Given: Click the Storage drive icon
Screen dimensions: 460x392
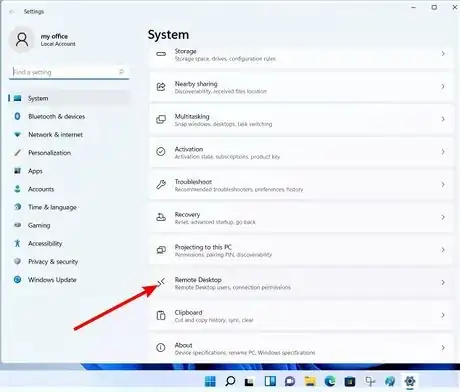Looking at the screenshot, I should coord(161,54).
